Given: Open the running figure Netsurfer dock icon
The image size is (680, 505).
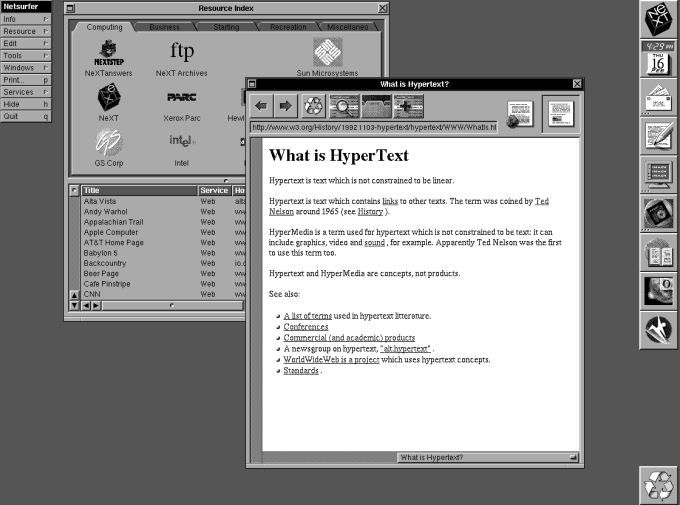Looking at the screenshot, I should (658, 330).
